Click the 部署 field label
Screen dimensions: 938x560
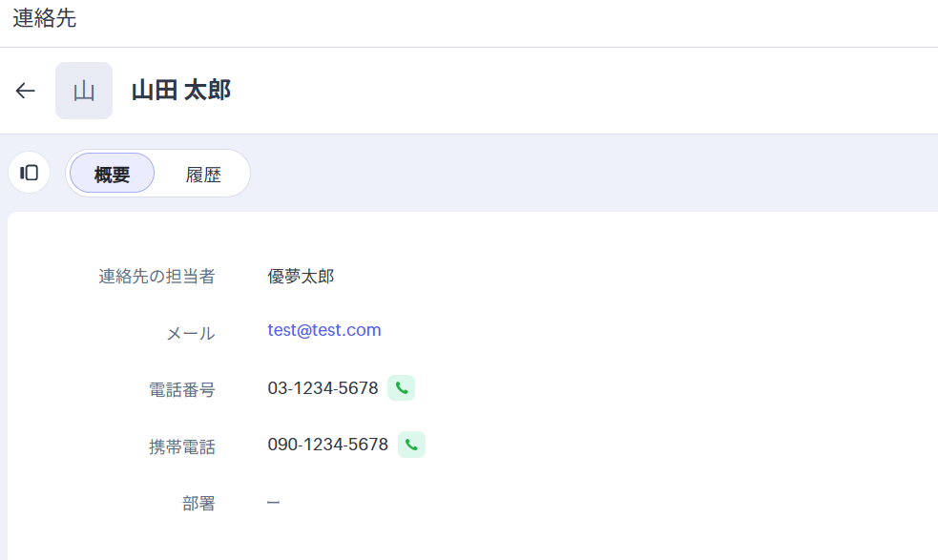point(198,504)
